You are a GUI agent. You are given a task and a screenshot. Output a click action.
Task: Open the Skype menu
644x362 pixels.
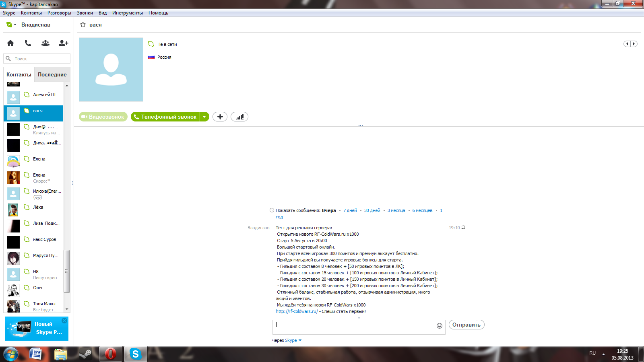pyautogui.click(x=9, y=13)
